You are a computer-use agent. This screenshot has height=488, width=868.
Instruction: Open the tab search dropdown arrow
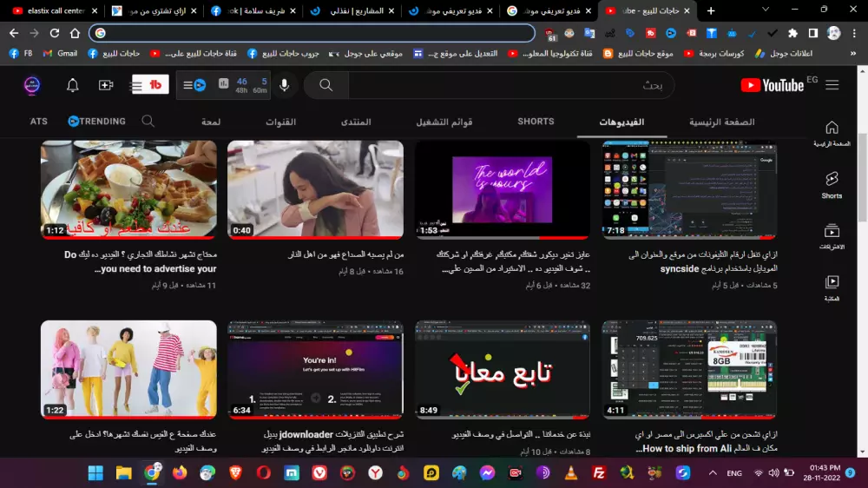tap(766, 10)
